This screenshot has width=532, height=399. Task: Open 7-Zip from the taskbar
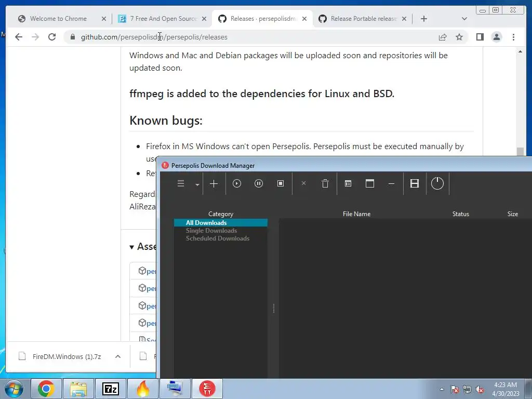point(111,389)
